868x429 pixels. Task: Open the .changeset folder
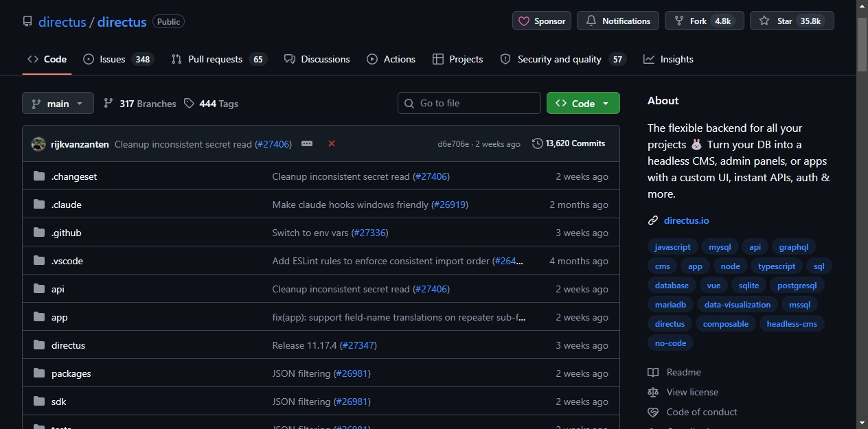(x=73, y=176)
